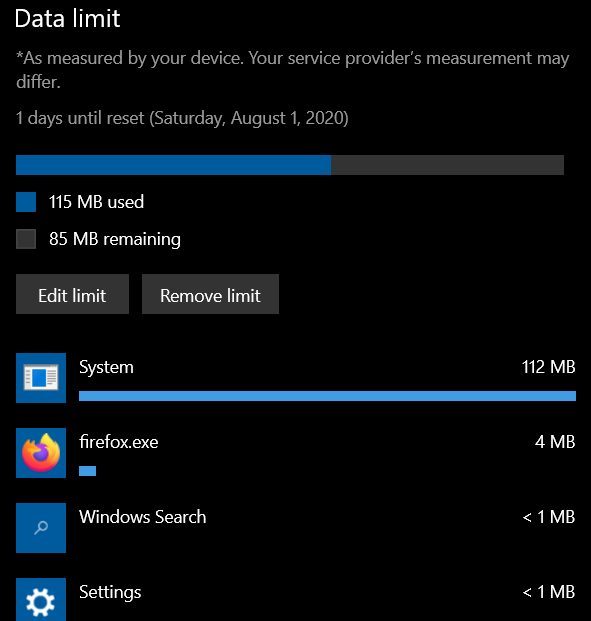Image resolution: width=591 pixels, height=621 pixels.
Task: Click the firefox.exe small usage bar
Action: (88, 471)
